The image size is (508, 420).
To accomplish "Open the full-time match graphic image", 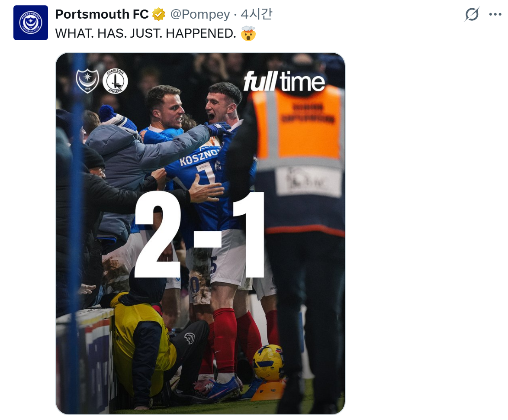I will 200,233.
